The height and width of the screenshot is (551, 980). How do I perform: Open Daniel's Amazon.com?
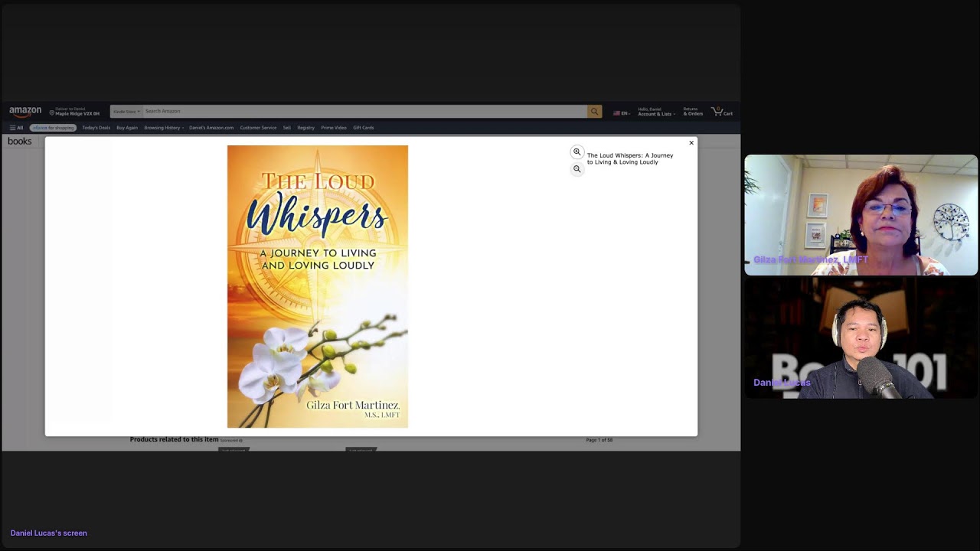pyautogui.click(x=211, y=128)
